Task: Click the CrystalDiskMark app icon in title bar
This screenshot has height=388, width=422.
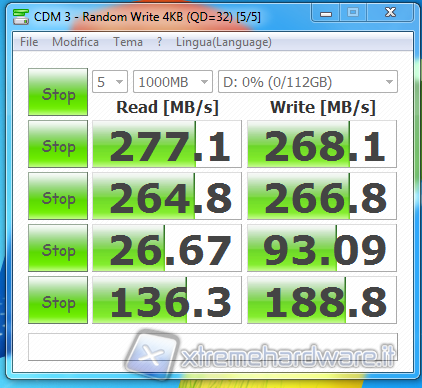Action: 21,17
